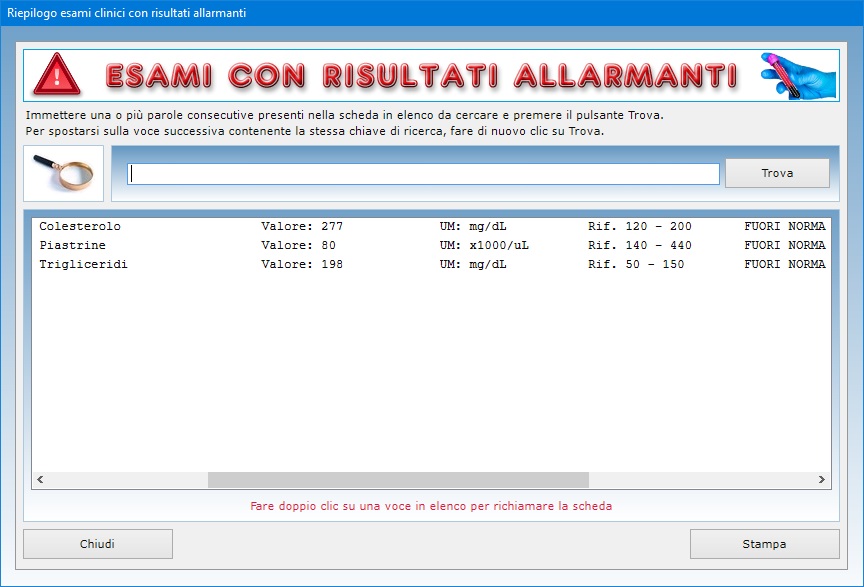Highlight the Trigliceridi exam row

click(x=83, y=265)
